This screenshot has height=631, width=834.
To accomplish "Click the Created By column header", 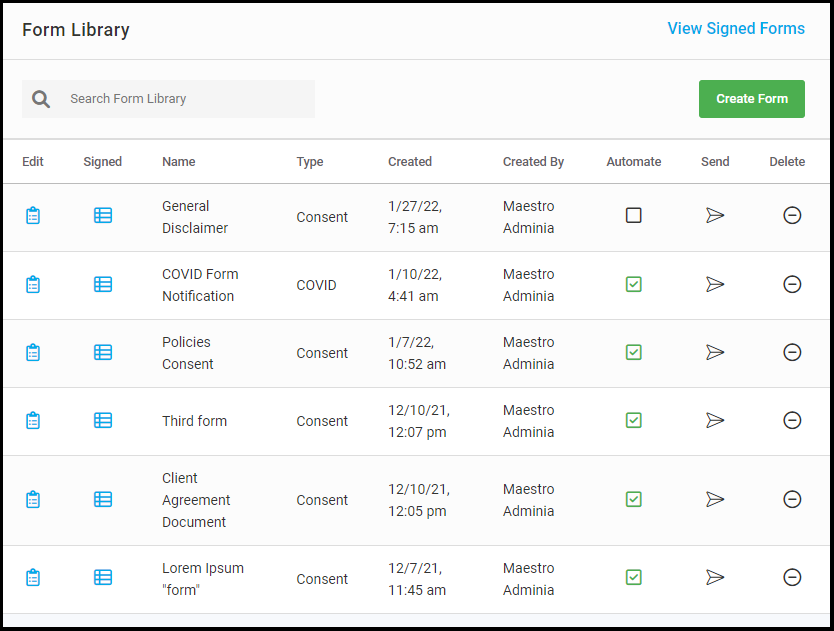I will [533, 162].
